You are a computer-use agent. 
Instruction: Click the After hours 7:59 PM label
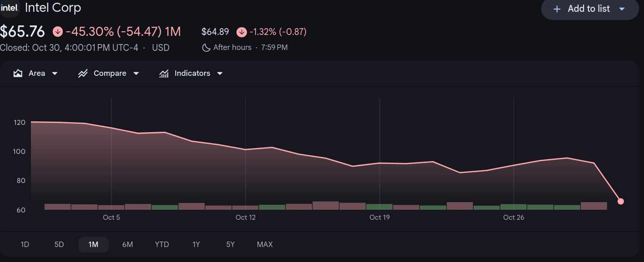(251, 47)
